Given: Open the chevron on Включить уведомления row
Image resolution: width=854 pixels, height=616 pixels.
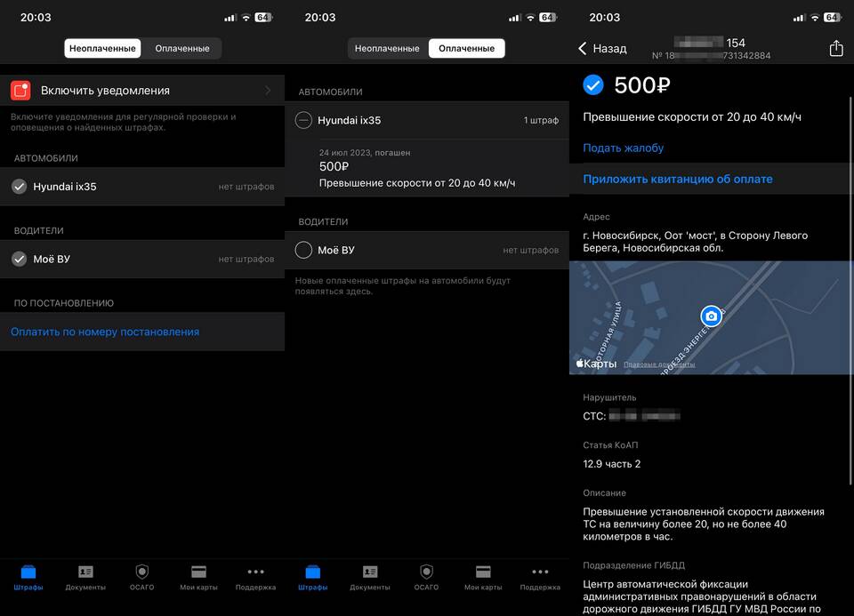Looking at the screenshot, I should click(268, 91).
